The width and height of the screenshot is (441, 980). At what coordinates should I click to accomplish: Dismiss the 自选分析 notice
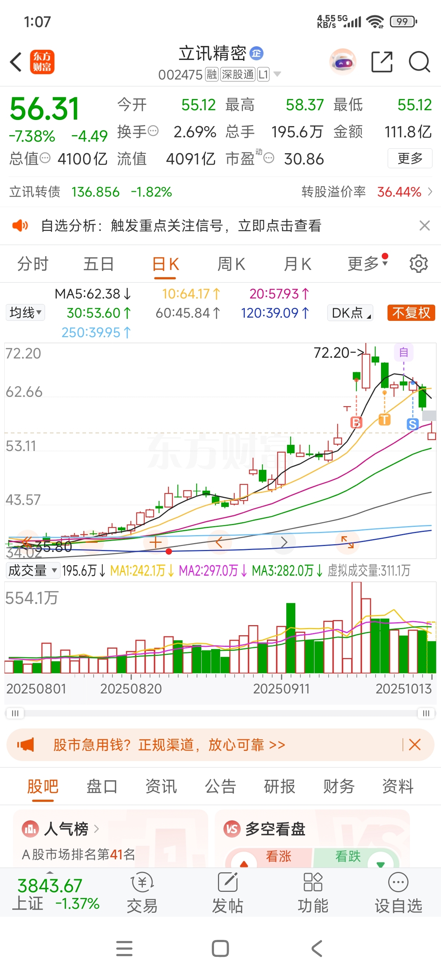[x=424, y=225]
